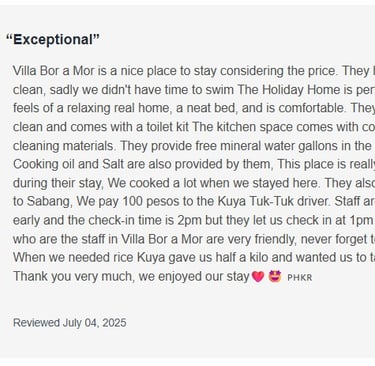Click the Reviewed July 04, 2025 date
375x366 pixels.
pos(70,323)
